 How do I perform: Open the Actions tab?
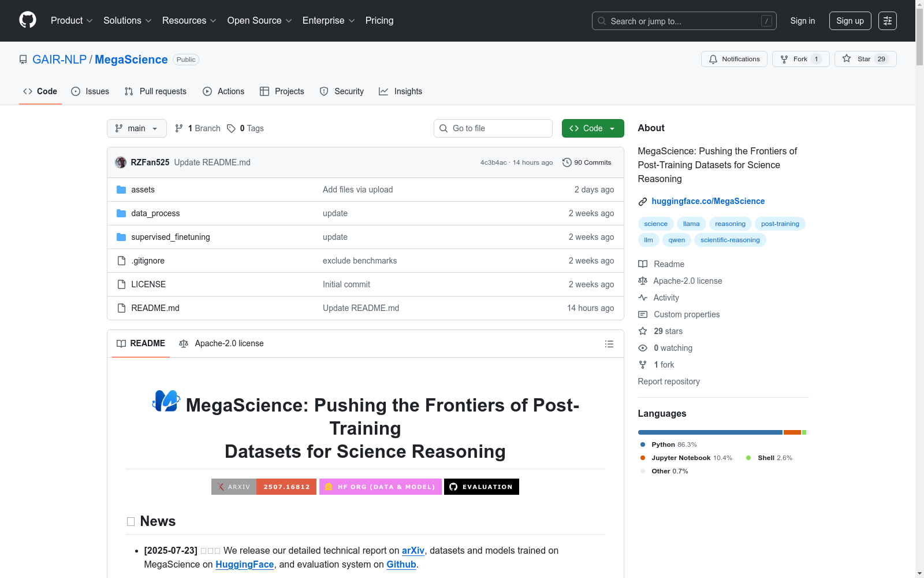[x=223, y=91]
